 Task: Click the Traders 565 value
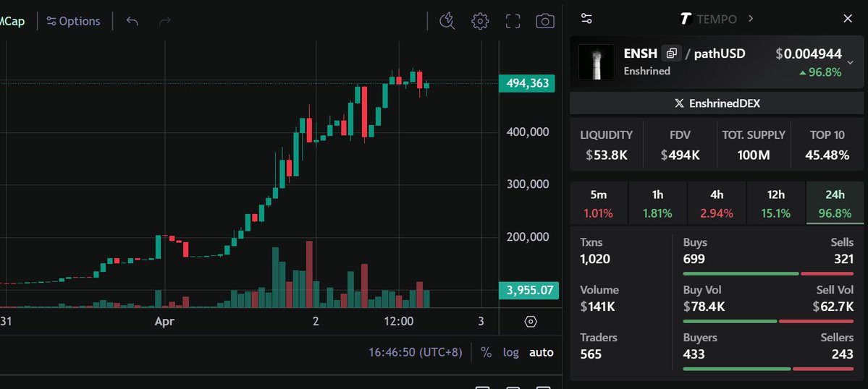[591, 354]
